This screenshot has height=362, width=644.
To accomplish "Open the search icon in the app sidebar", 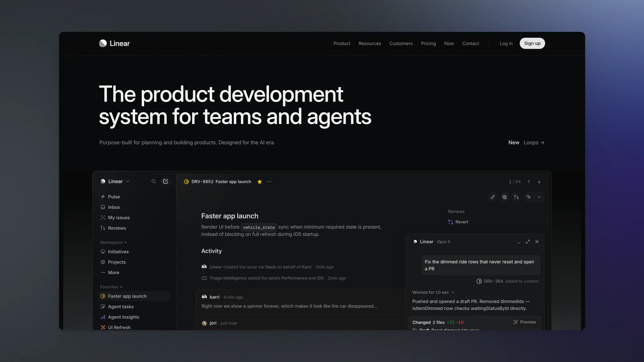I will pyautogui.click(x=153, y=181).
